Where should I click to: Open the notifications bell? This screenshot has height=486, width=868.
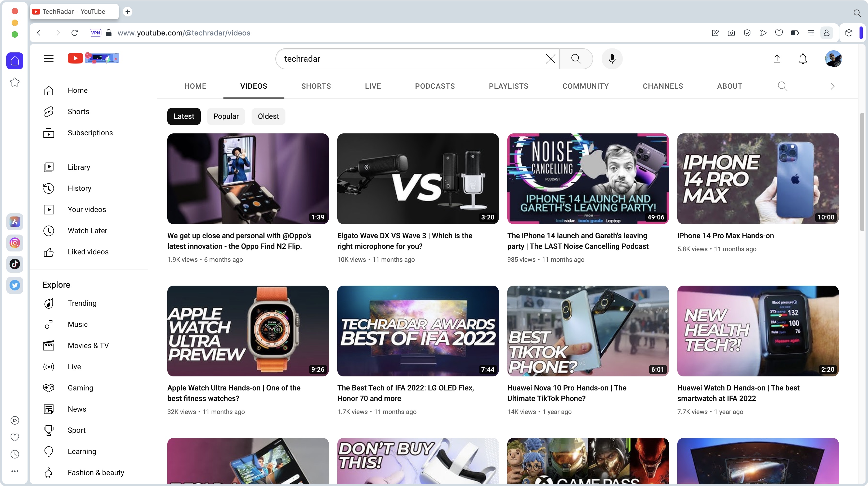[803, 58]
